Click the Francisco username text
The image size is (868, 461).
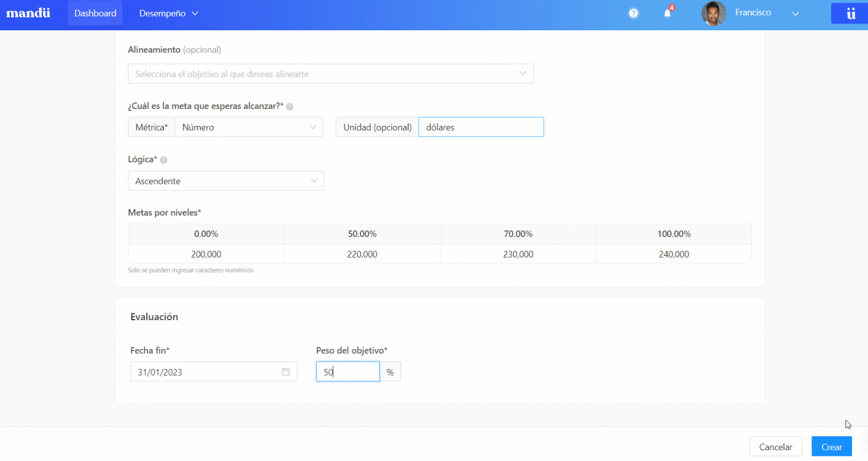pos(753,12)
